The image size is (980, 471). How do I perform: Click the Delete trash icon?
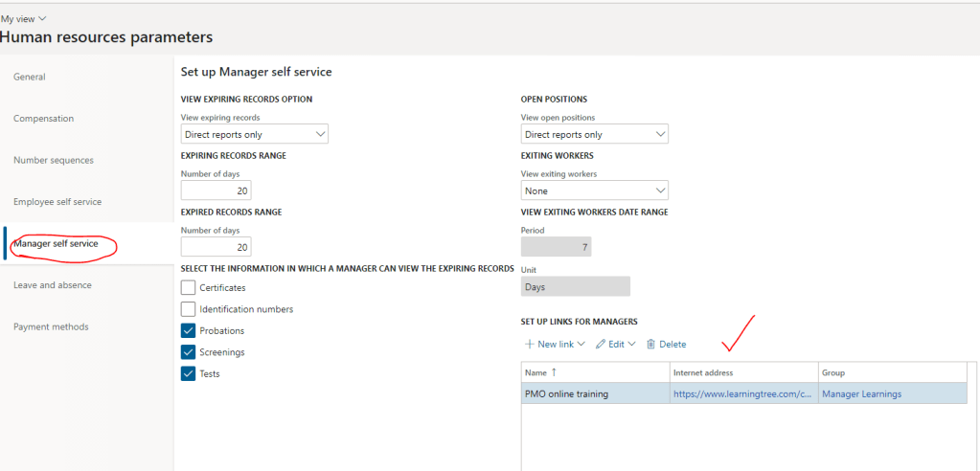(651, 345)
